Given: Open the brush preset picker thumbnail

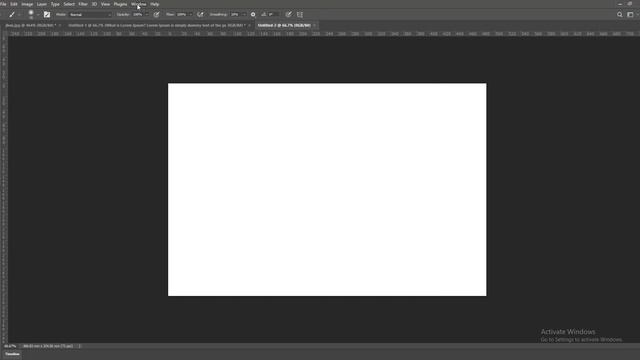Looking at the screenshot, I should [x=31, y=14].
